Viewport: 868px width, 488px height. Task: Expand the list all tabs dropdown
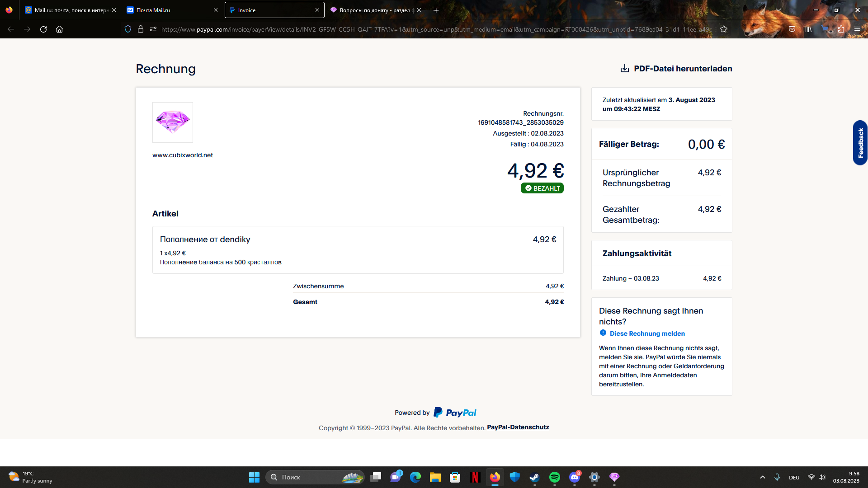(x=778, y=10)
